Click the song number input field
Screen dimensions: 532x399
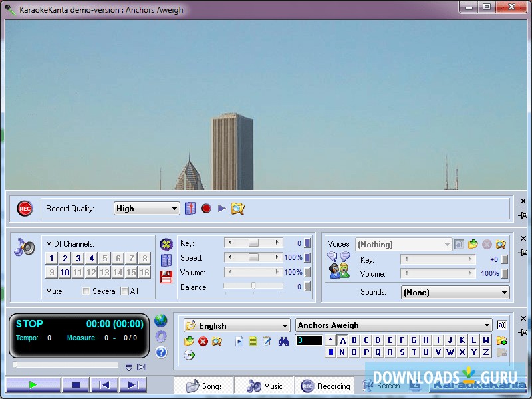(309, 340)
